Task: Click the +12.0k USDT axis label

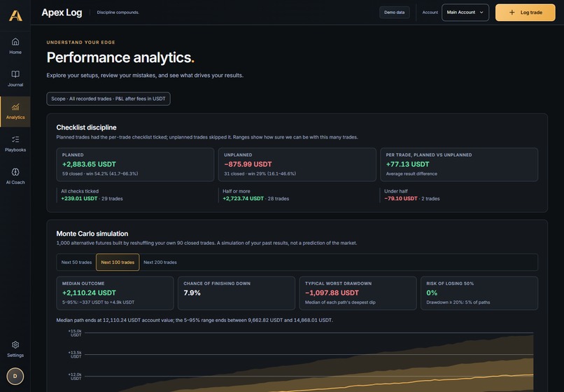Action: point(76,377)
